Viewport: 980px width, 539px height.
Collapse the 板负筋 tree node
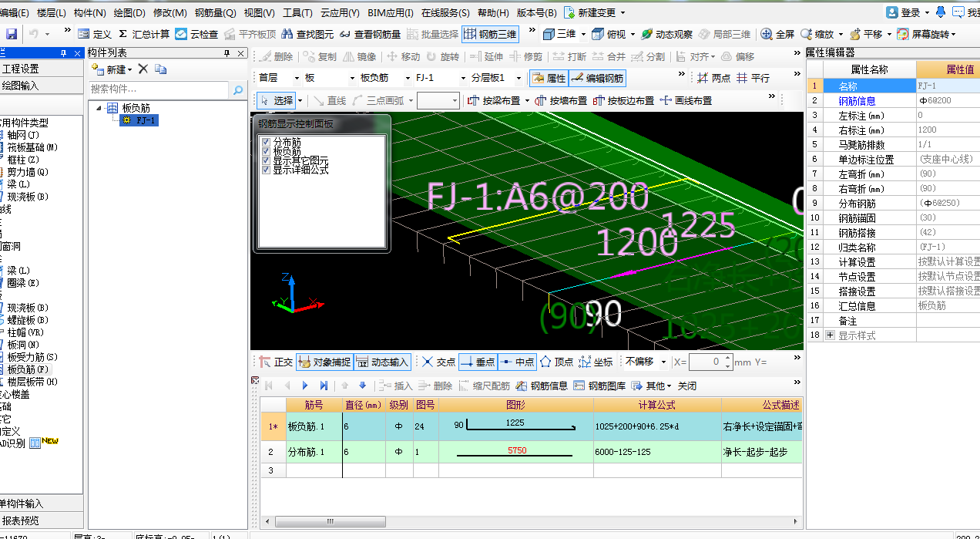(99, 108)
